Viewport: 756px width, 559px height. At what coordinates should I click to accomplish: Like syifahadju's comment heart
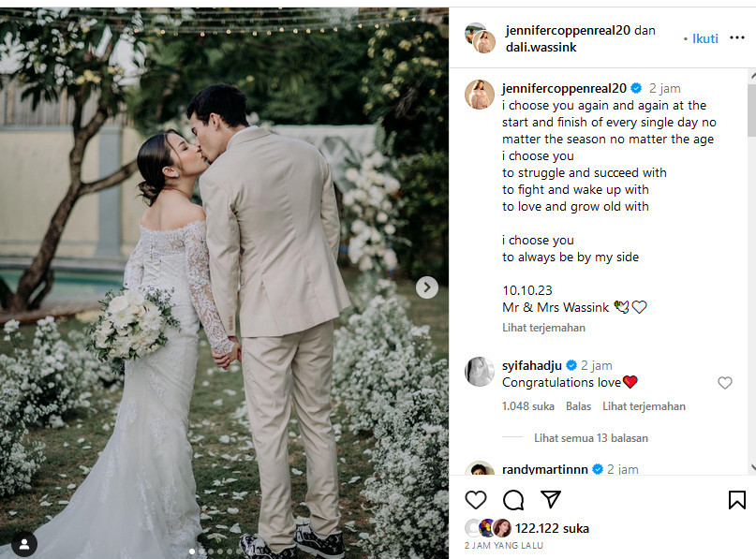[725, 383]
